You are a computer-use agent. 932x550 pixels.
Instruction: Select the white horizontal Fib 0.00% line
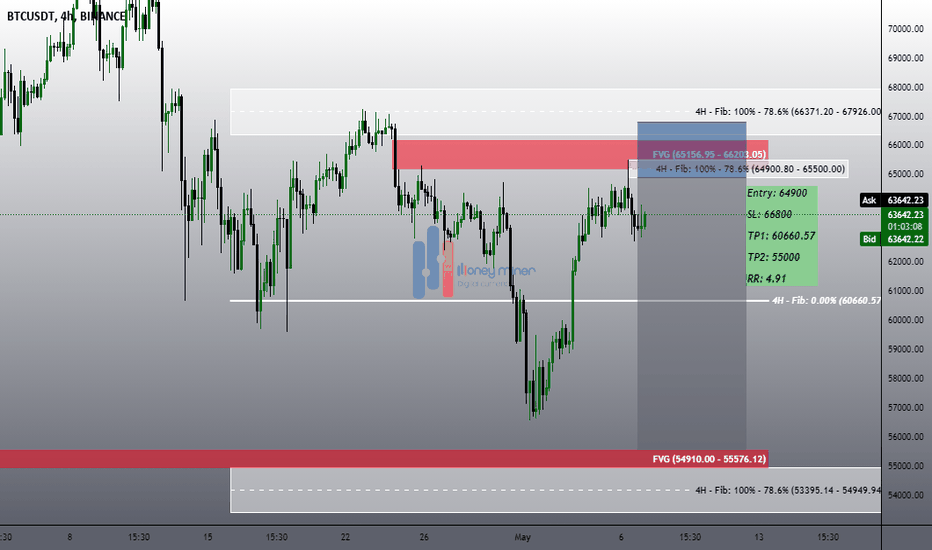click(499, 301)
